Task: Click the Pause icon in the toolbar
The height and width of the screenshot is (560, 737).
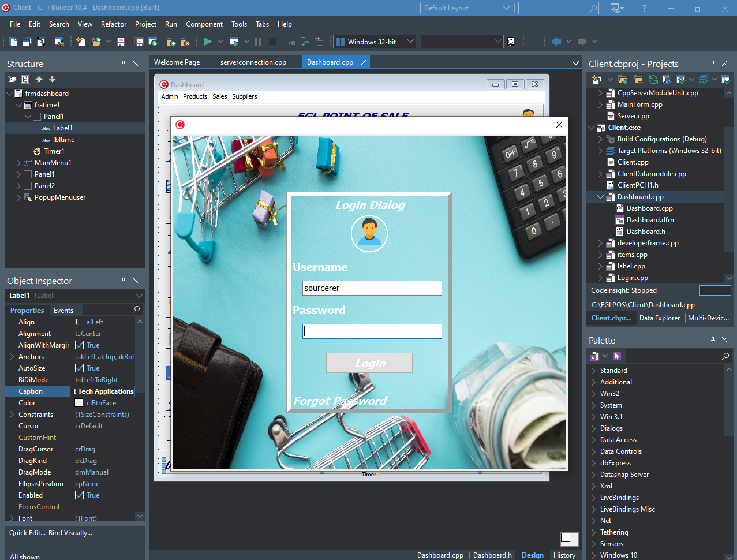Action: click(x=258, y=42)
